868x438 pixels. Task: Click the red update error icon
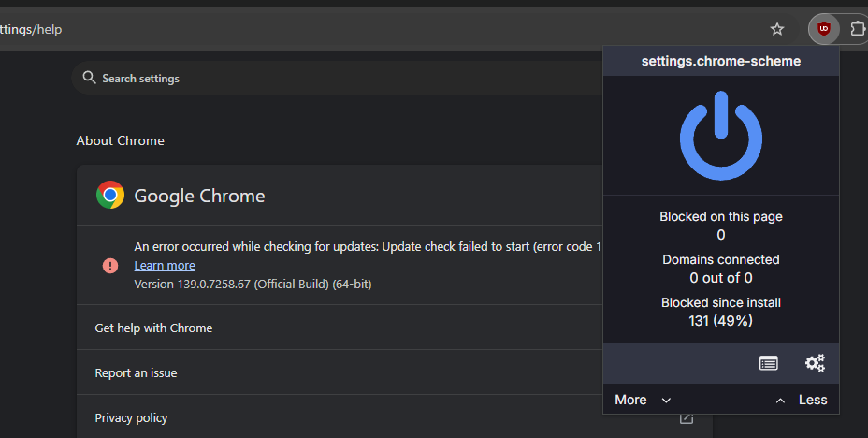110,266
